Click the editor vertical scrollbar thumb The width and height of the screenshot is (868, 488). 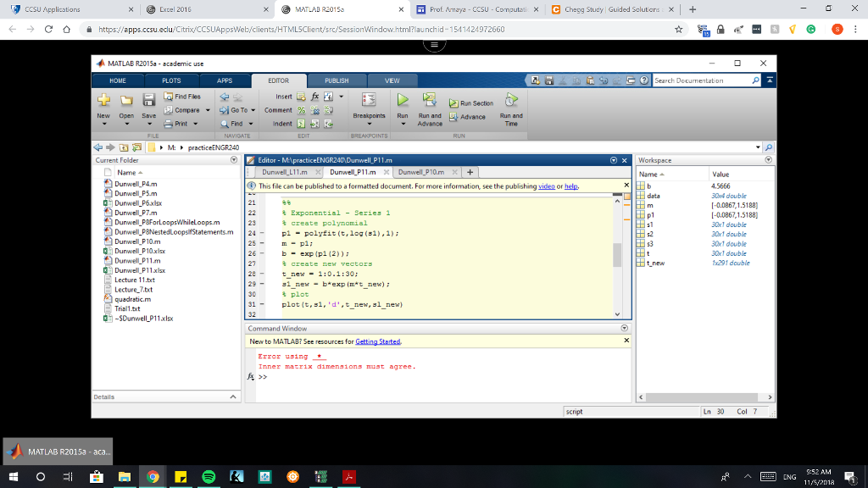617,254
